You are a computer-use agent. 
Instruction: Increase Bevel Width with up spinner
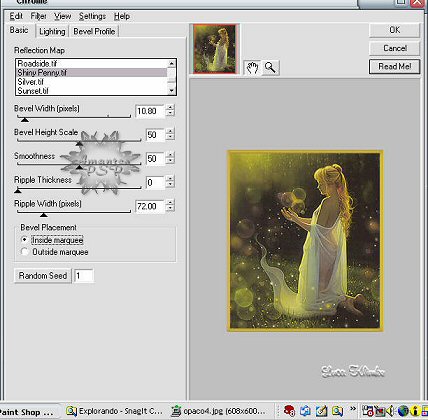[170, 108]
